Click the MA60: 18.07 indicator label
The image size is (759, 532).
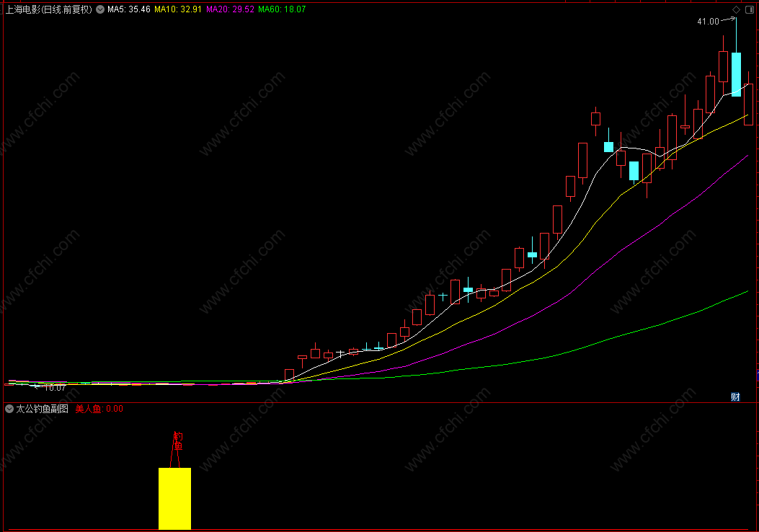tap(282, 9)
